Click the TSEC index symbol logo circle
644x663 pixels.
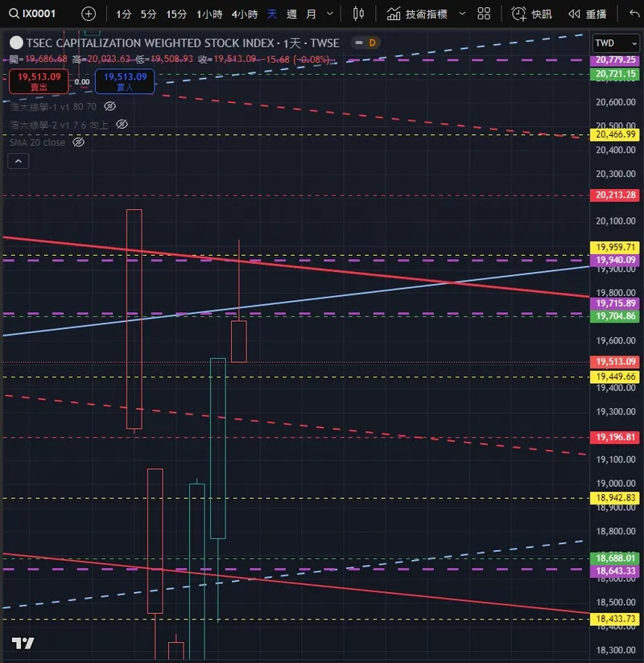point(16,43)
